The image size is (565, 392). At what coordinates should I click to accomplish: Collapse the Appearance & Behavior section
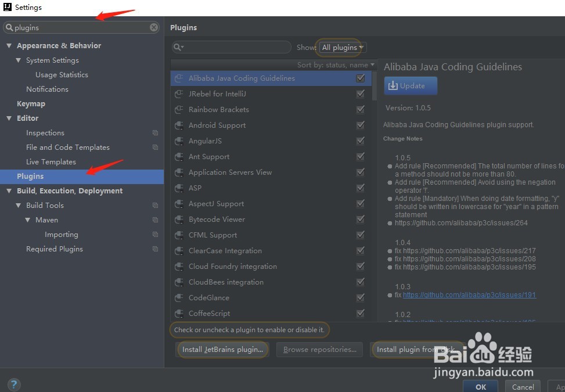pyautogui.click(x=9, y=46)
